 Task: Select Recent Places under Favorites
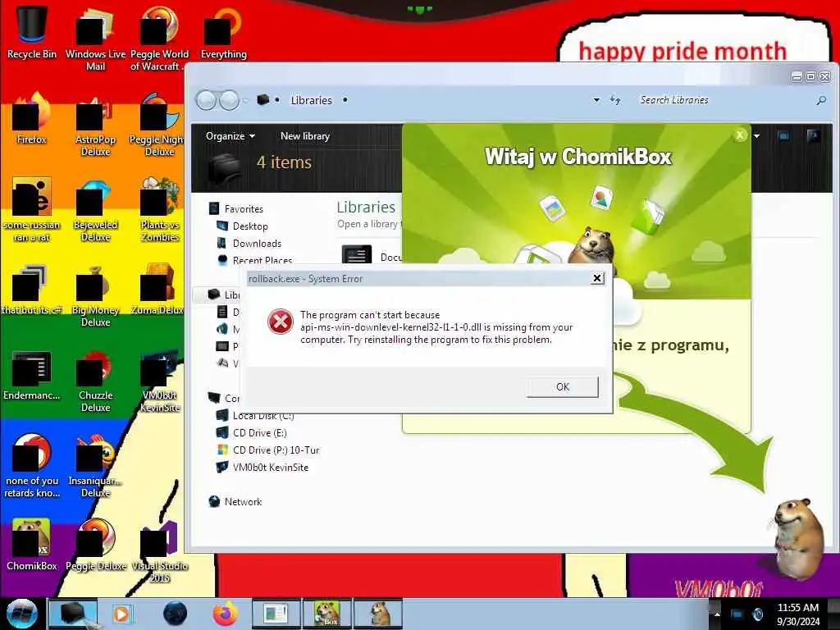[262, 260]
